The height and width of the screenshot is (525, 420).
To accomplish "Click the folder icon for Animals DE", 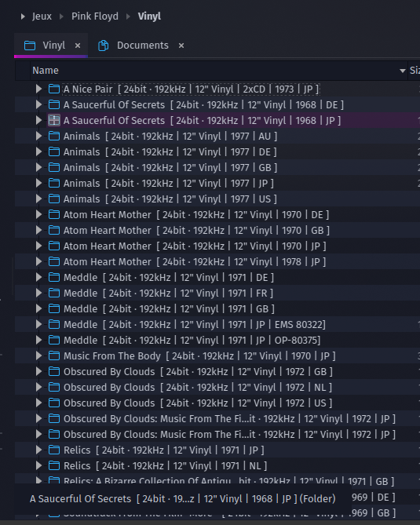I will [54, 152].
